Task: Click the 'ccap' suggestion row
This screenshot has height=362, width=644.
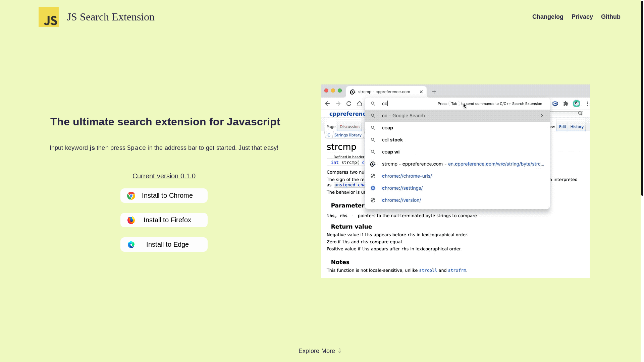Action: [x=457, y=128]
